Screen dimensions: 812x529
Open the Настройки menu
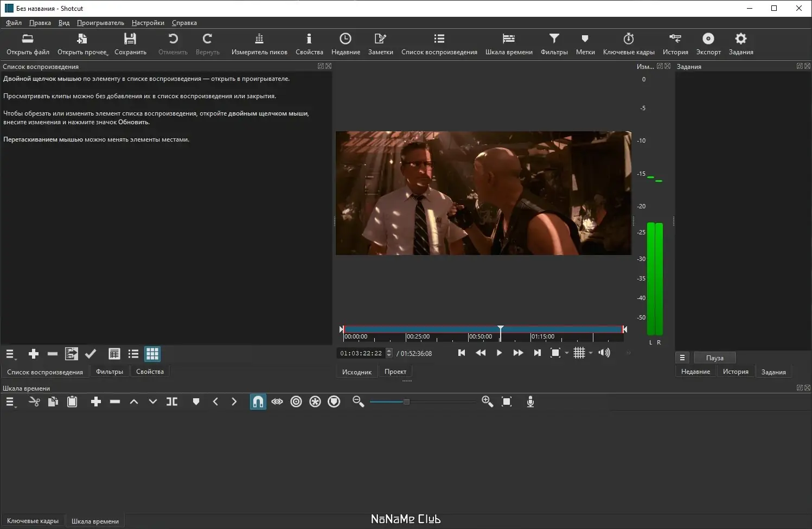pos(148,23)
